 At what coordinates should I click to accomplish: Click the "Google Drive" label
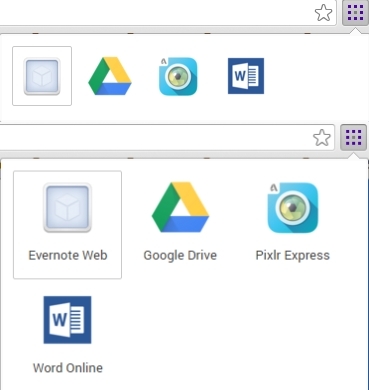[x=180, y=255]
